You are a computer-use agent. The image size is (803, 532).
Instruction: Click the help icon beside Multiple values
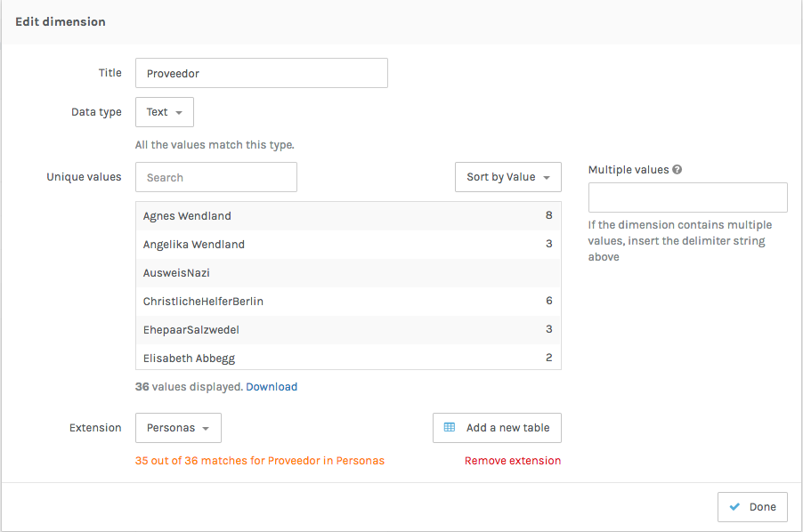coord(677,170)
